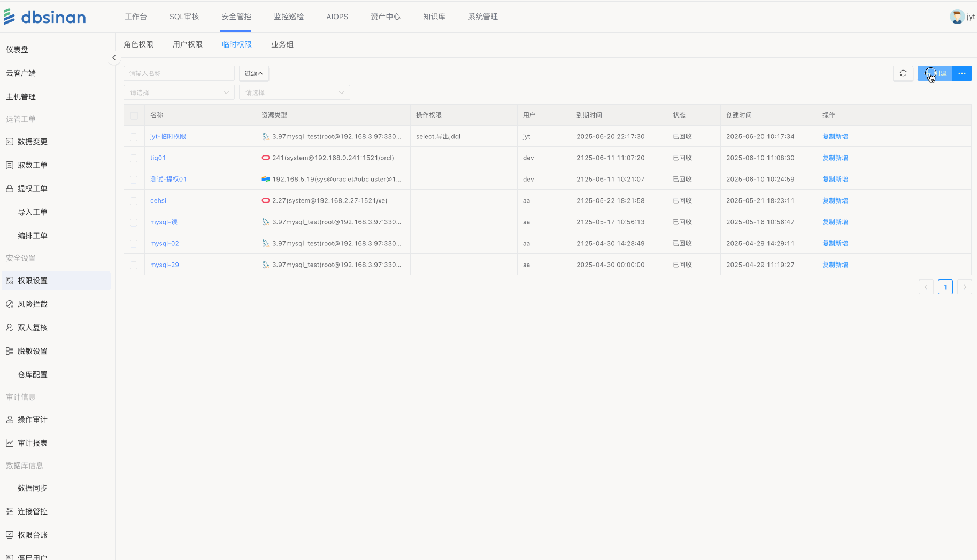Open the 测试-提权01 entry link

click(168, 179)
